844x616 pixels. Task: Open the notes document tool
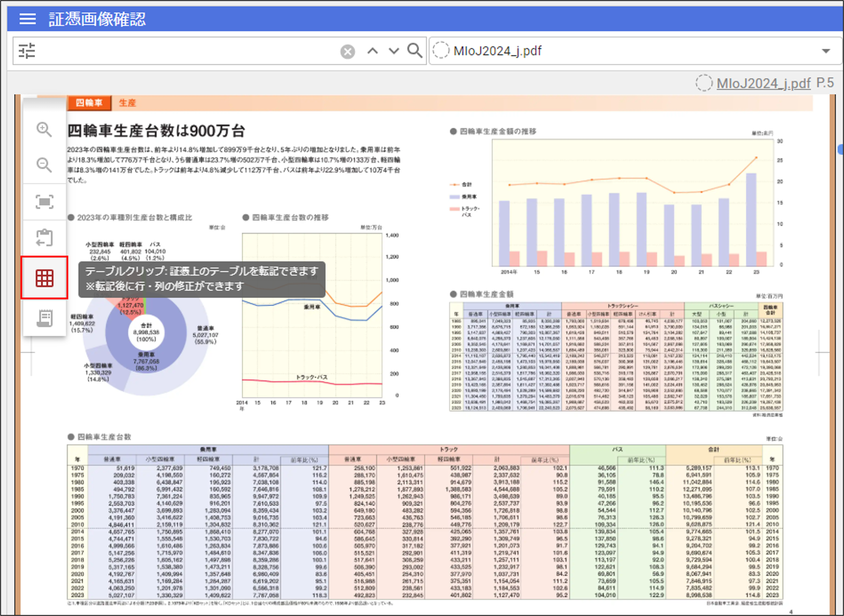pos(44,318)
